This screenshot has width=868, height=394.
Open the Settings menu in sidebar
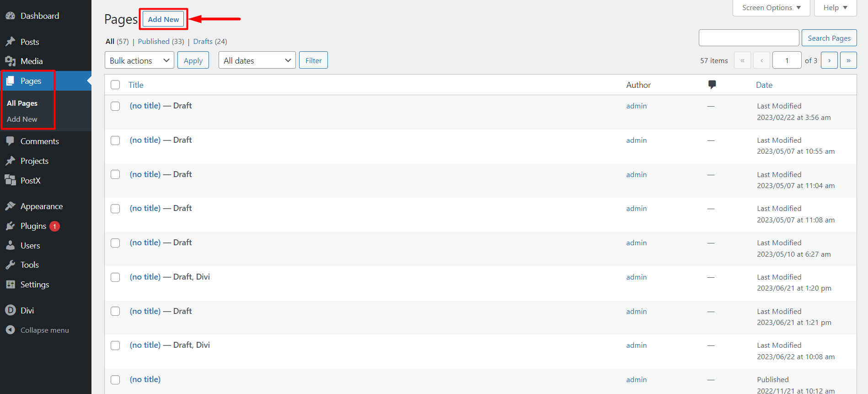click(x=35, y=285)
